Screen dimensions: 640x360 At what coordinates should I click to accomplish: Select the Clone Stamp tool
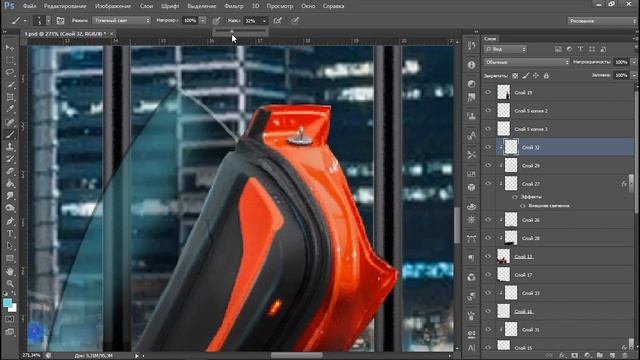coord(10,147)
